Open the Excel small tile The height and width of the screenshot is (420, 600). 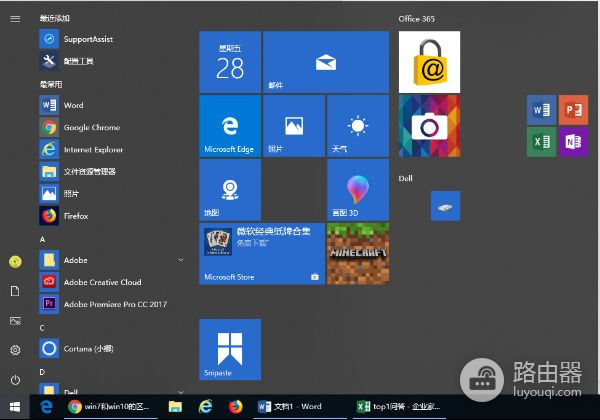540,140
